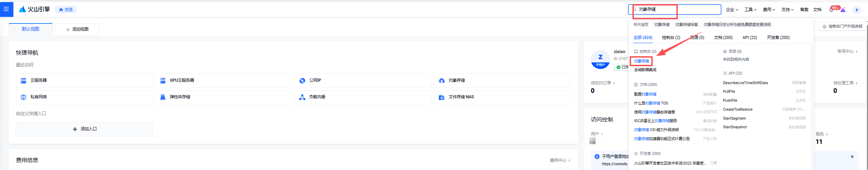Close the sub-user login notice

coord(852,157)
